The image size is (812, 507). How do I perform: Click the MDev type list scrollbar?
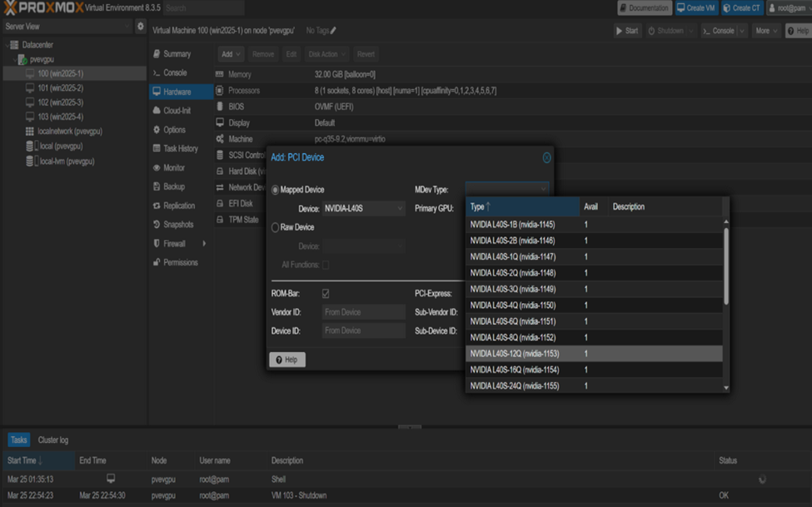pyautogui.click(x=726, y=266)
